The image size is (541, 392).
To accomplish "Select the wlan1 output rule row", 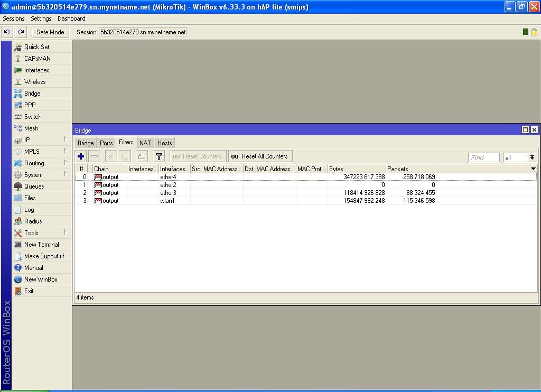I will pos(306,201).
